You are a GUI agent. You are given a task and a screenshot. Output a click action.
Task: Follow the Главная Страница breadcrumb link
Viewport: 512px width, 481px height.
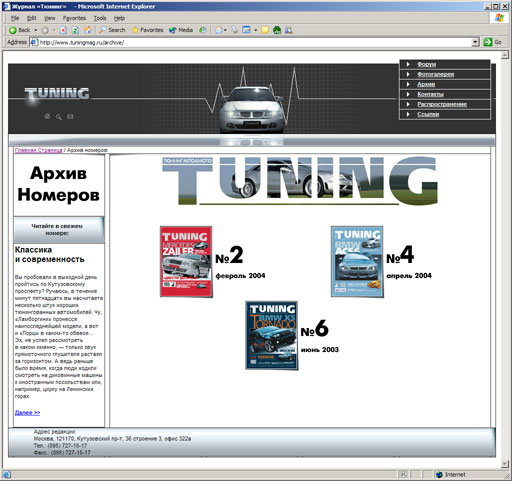coord(38,150)
